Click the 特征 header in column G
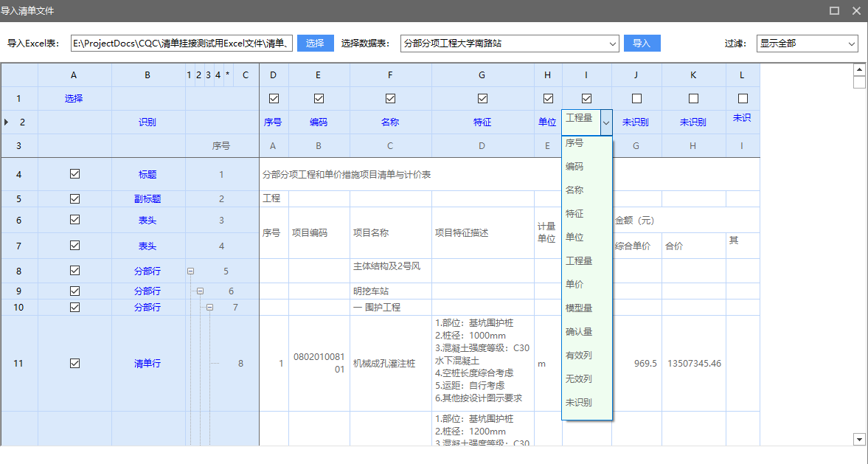 (482, 122)
